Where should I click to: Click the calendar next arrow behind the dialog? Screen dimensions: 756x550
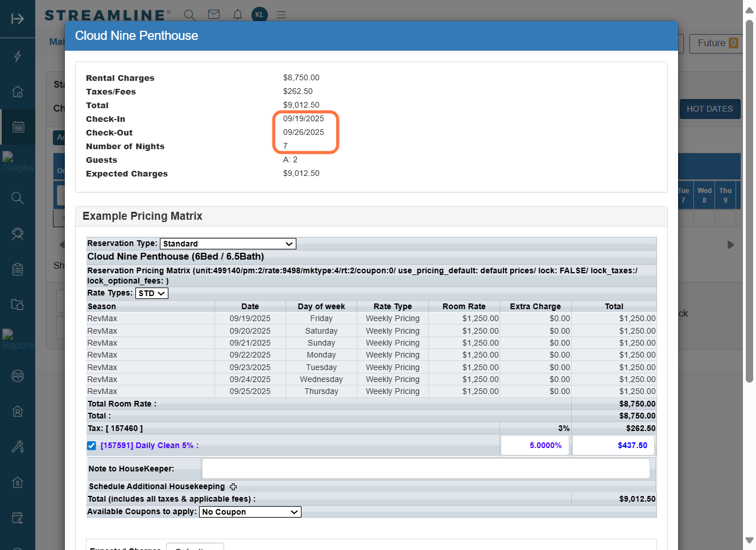click(x=730, y=245)
